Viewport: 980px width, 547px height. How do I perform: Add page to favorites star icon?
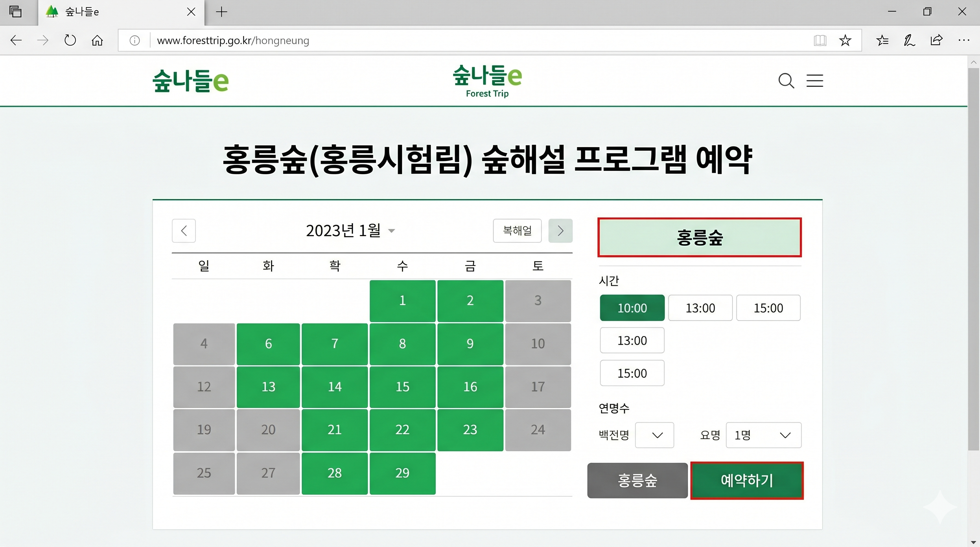(x=845, y=40)
